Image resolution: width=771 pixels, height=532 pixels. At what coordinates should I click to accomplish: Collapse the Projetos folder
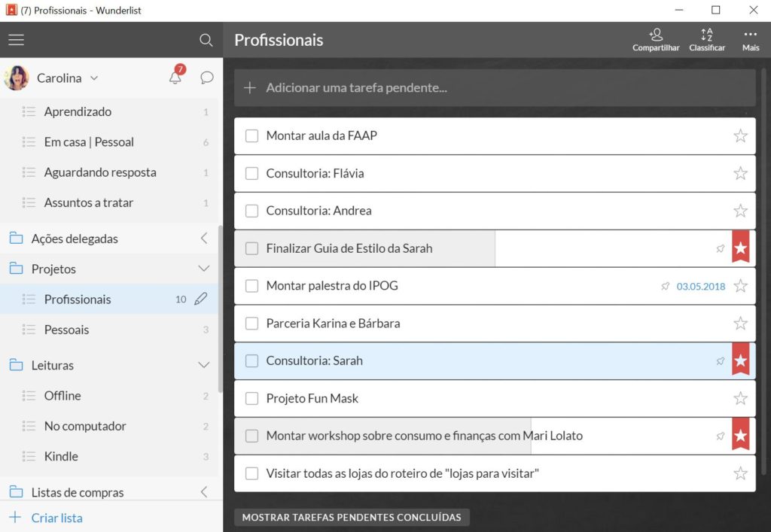(x=204, y=268)
